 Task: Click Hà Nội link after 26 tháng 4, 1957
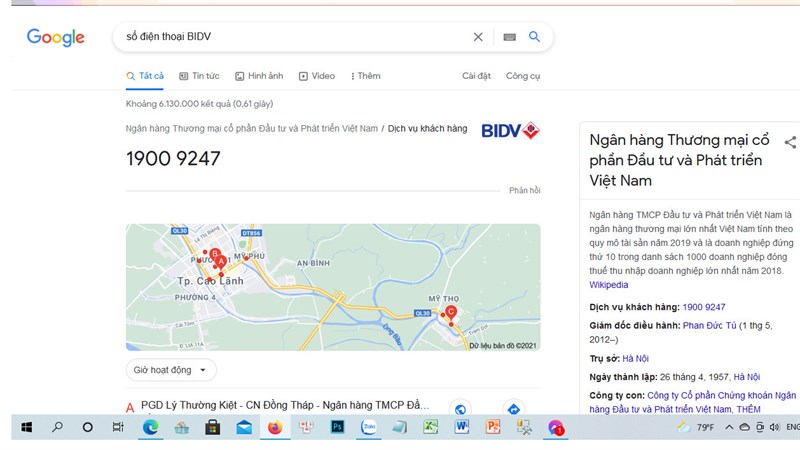pyautogui.click(x=747, y=377)
